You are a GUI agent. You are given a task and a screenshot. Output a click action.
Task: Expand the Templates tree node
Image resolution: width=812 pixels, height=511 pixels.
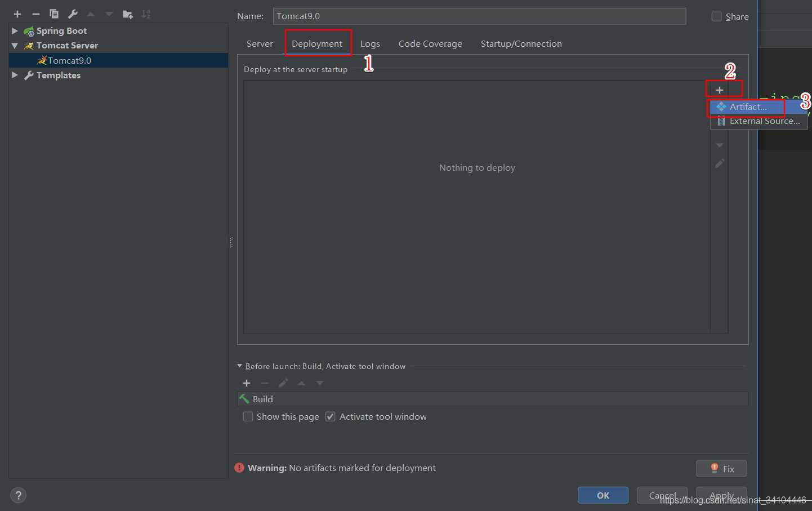(15, 75)
